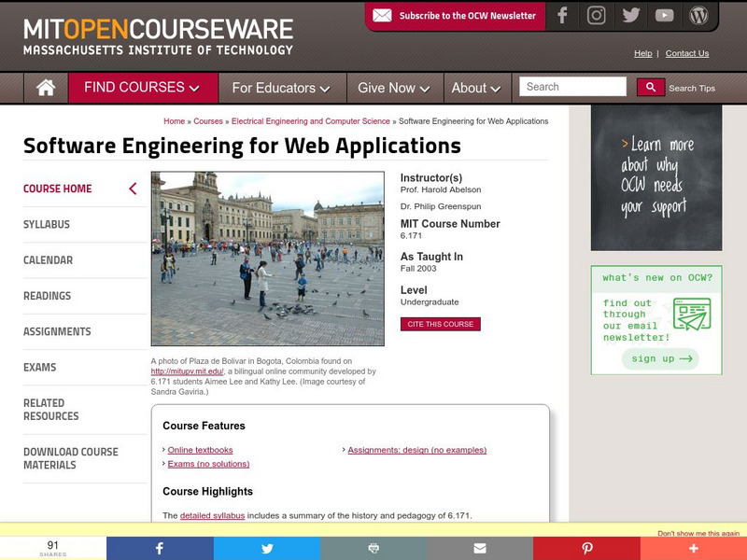Click the plus more-sharing icon

point(694,548)
